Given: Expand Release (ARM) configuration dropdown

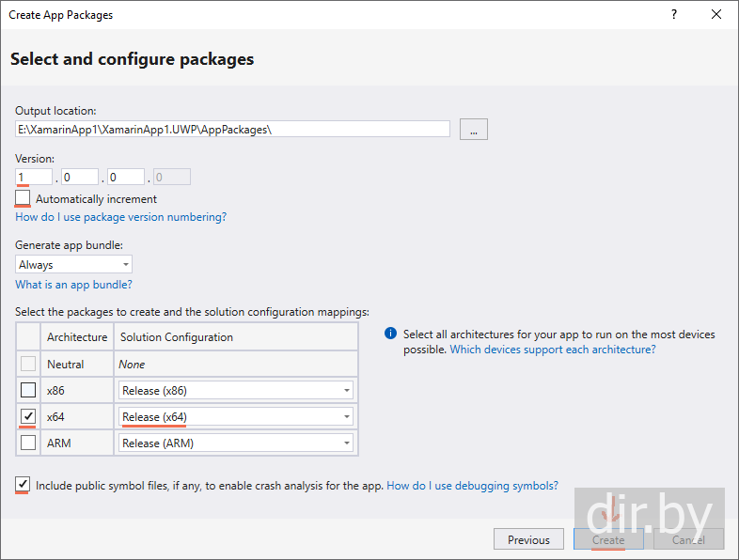Looking at the screenshot, I should [236, 443].
